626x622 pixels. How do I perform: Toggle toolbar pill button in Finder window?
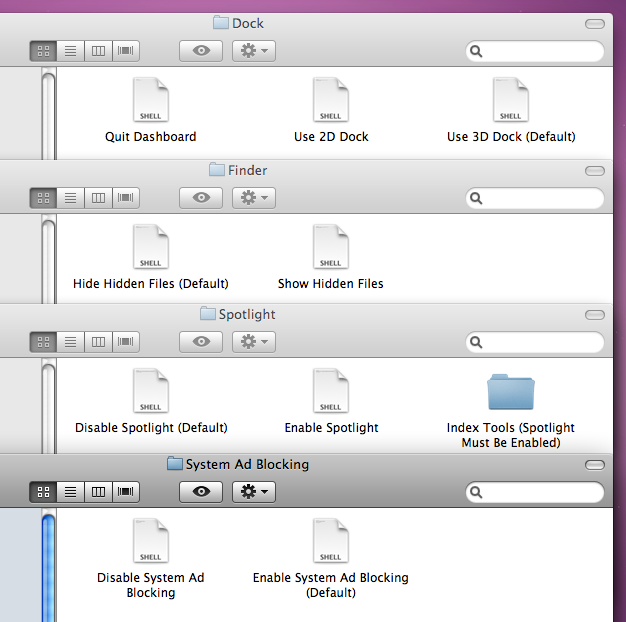pos(594,171)
